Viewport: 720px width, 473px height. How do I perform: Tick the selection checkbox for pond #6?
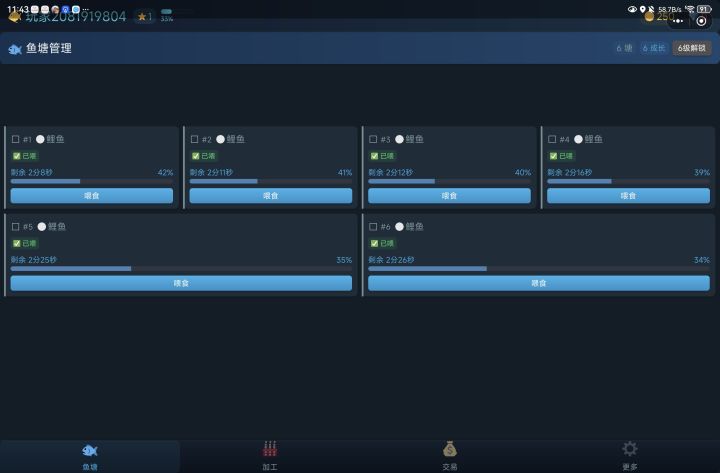point(373,226)
